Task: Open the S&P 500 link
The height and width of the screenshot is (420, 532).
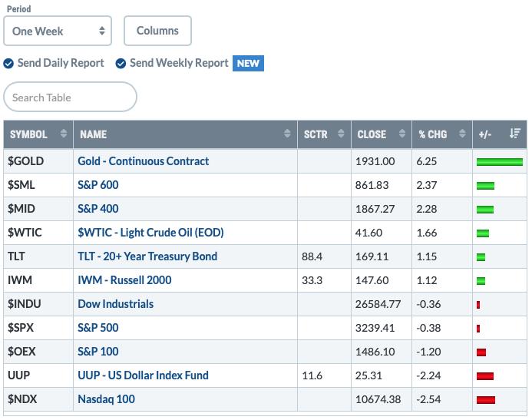Action: pyautogui.click(x=98, y=328)
